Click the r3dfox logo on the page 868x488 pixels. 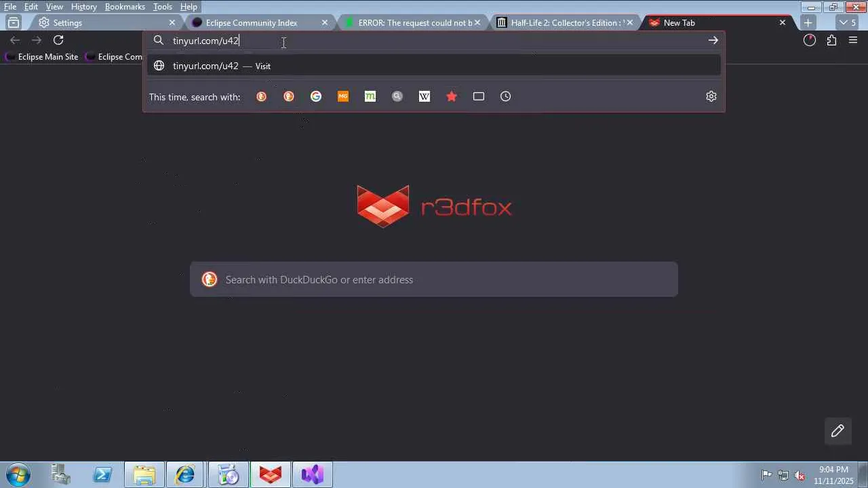click(434, 206)
